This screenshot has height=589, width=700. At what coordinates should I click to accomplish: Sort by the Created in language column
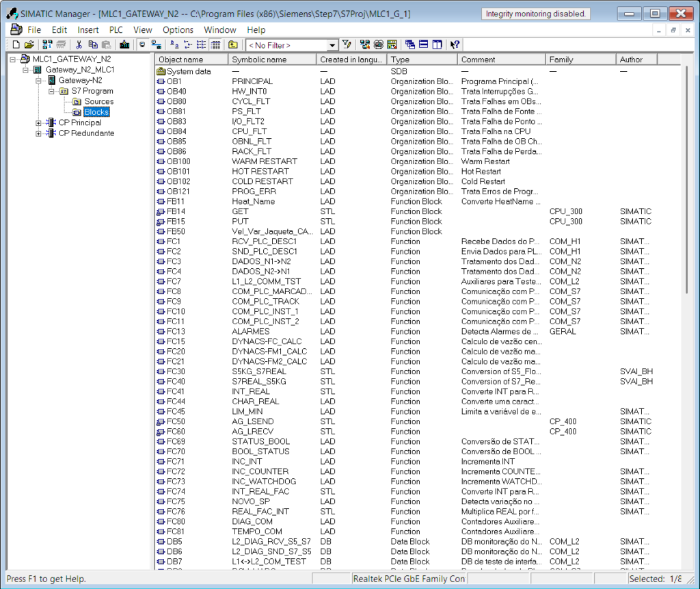(352, 60)
